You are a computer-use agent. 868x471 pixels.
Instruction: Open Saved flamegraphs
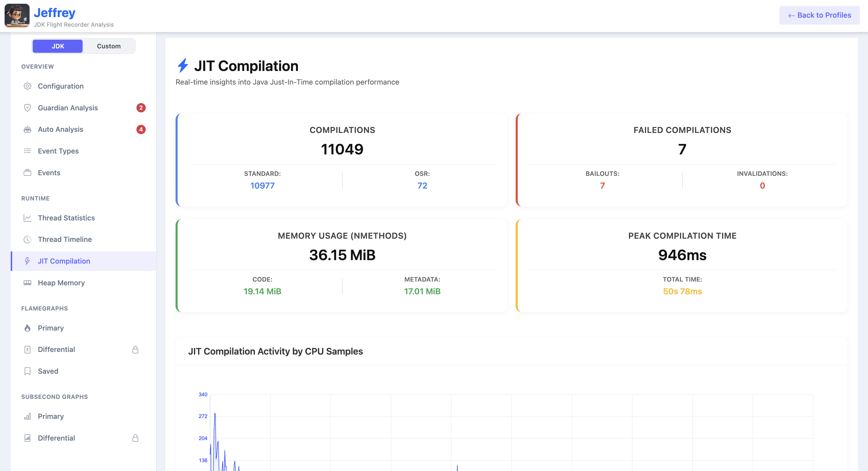[x=48, y=371]
